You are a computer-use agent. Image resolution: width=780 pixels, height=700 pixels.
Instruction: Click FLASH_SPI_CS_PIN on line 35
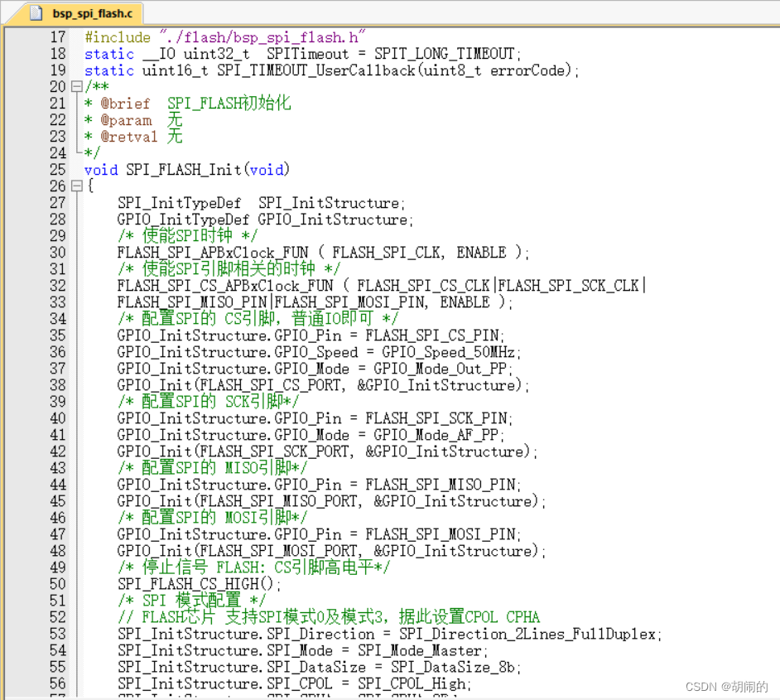point(432,336)
